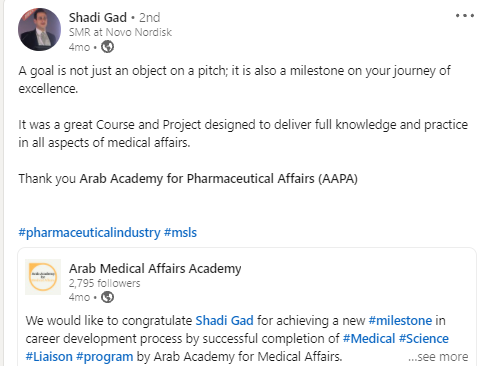The height and width of the screenshot is (366, 483).
Task: Click the Arab Medical Affairs Academy logo
Action: click(43, 277)
